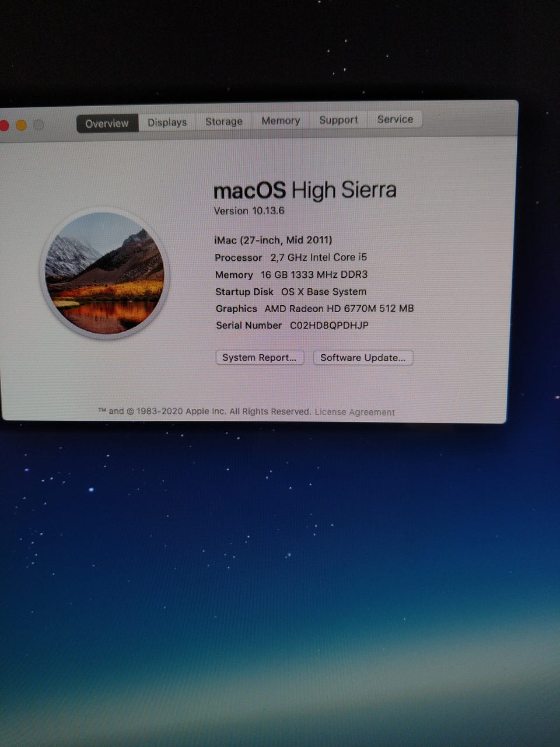Viewport: 560px width, 747px height.
Task: Open the Storage tab
Action: (x=223, y=121)
